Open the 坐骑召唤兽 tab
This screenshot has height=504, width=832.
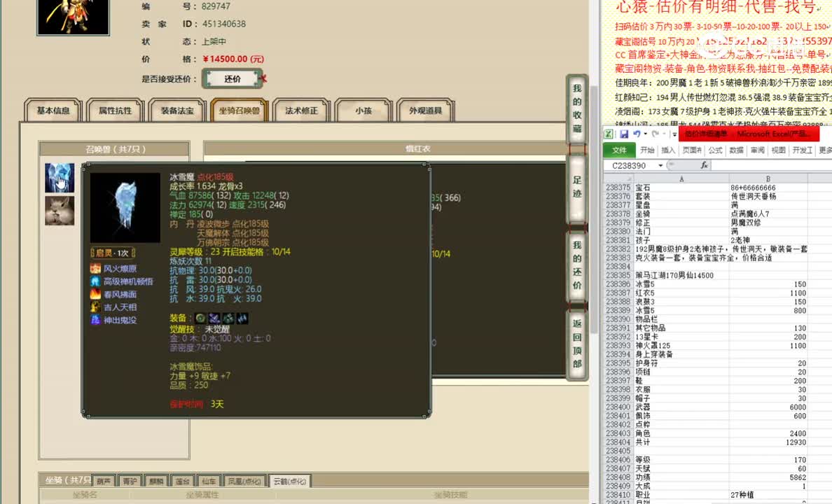tap(240, 111)
